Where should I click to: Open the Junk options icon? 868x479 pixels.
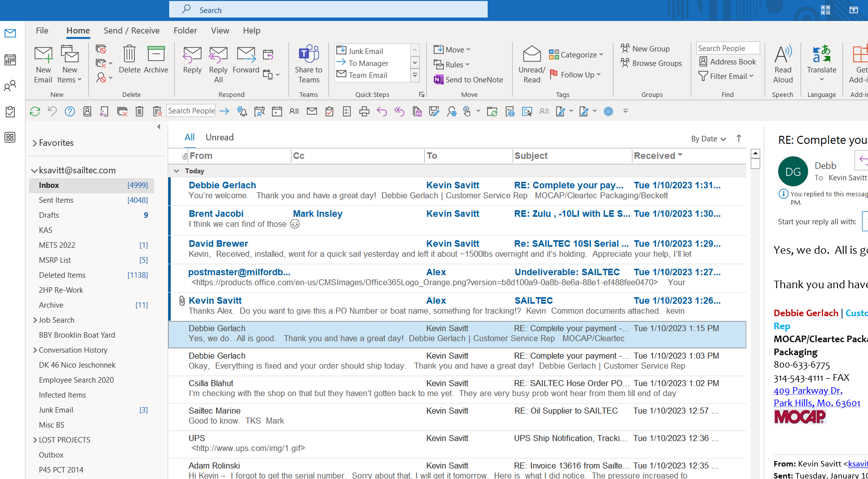pos(103,78)
